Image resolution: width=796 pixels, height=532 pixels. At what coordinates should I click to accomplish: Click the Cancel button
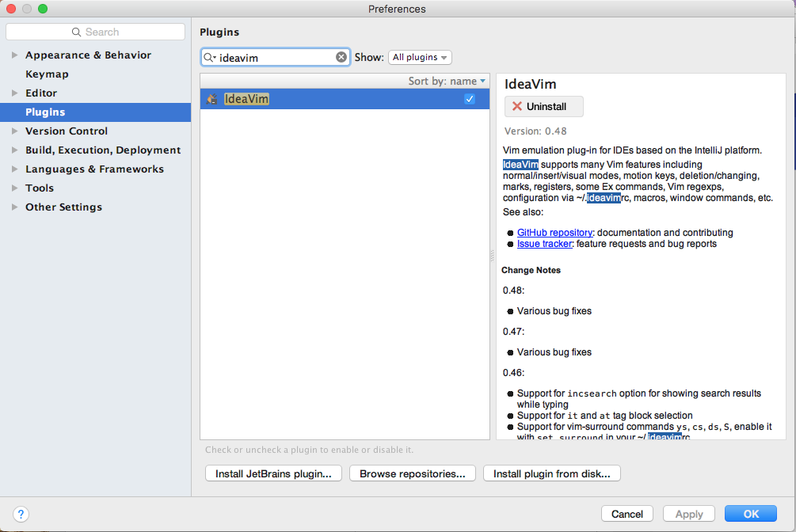[x=627, y=514]
